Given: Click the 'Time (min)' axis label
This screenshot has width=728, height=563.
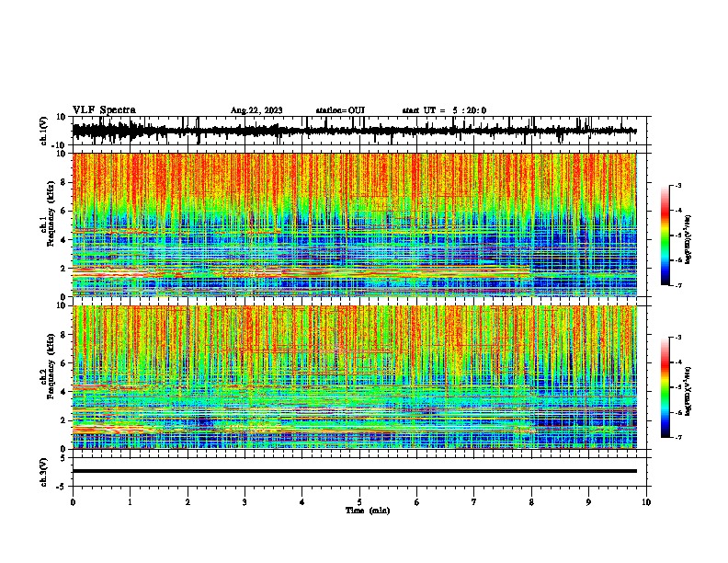Looking at the screenshot, I should tap(368, 511).
